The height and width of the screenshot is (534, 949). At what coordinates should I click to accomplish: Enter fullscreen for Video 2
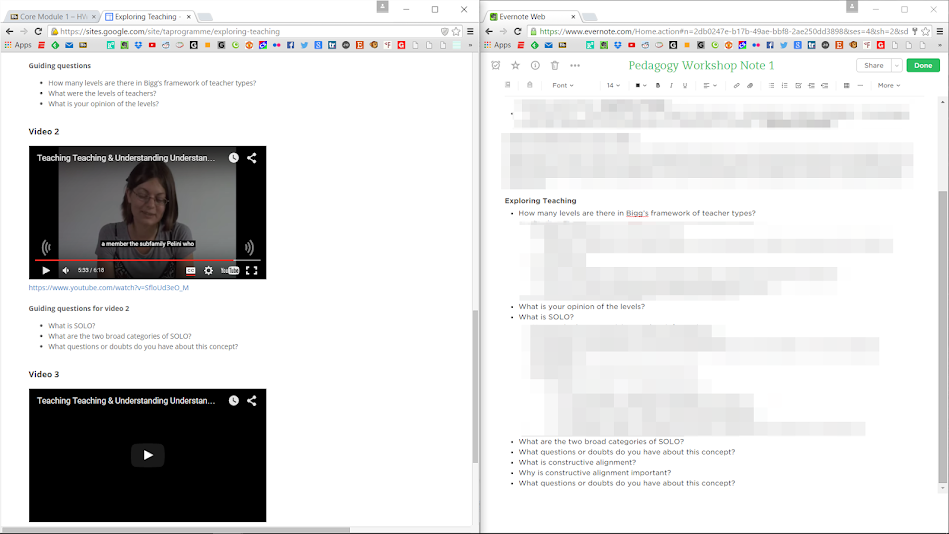click(251, 271)
